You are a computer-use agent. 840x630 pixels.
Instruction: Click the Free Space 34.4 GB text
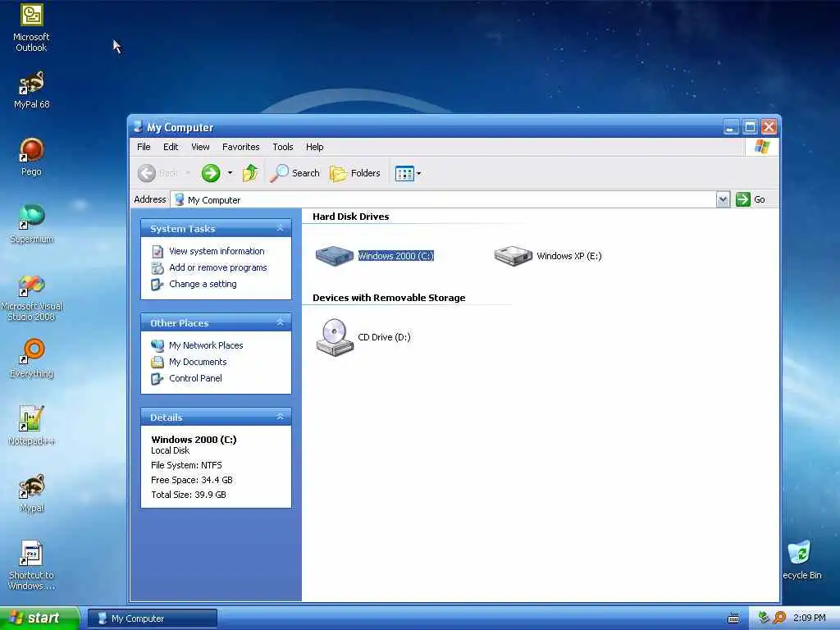coord(192,480)
